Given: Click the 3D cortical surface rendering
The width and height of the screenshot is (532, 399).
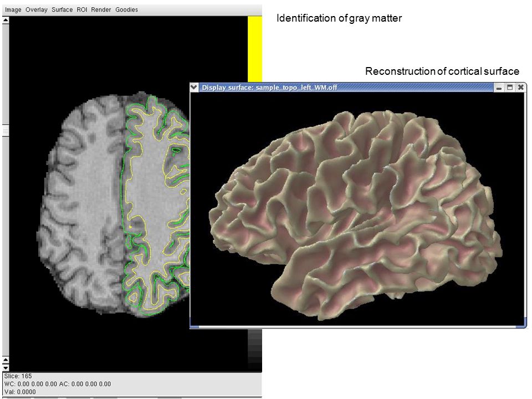Looking at the screenshot, I should point(356,215).
